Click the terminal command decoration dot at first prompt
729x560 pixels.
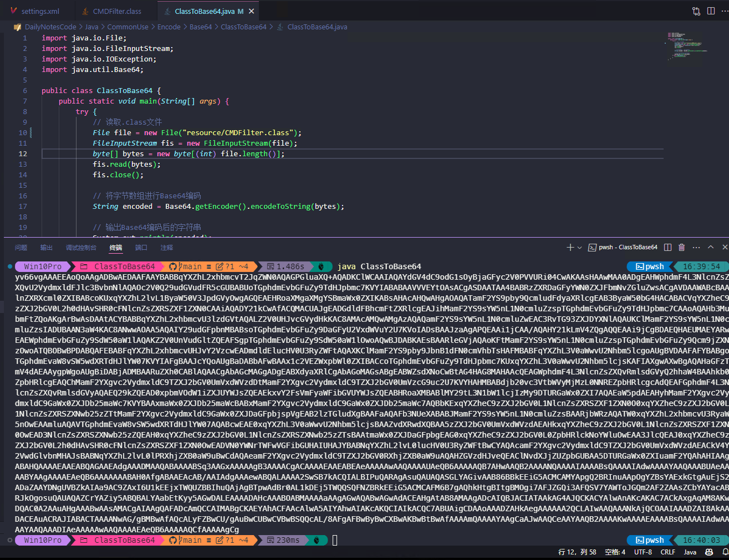(10, 266)
